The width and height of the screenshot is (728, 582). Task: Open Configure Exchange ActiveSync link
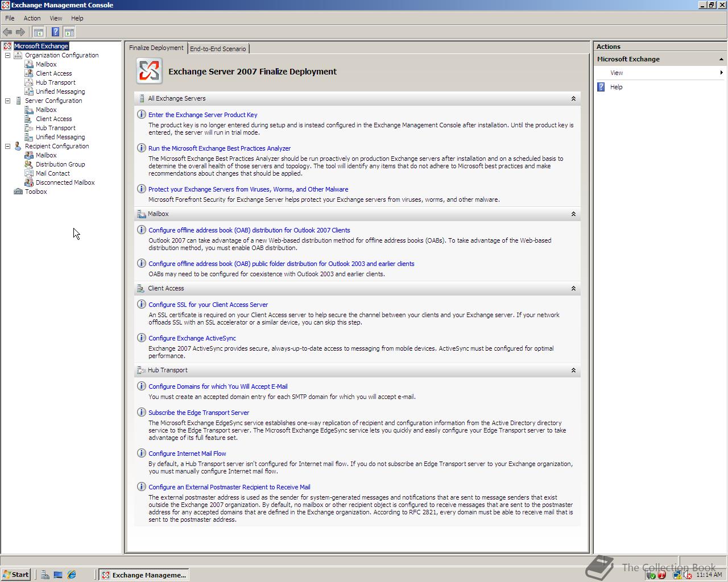click(x=192, y=338)
